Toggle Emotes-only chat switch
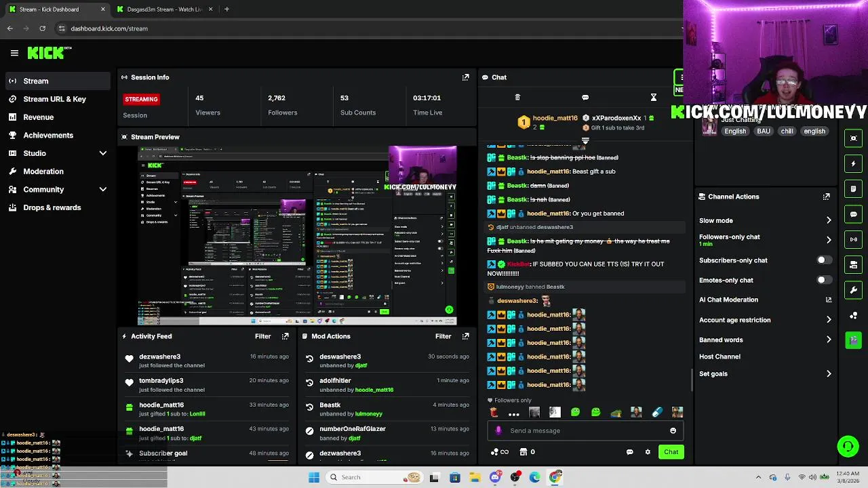The height and width of the screenshot is (488, 868). pyautogui.click(x=824, y=280)
